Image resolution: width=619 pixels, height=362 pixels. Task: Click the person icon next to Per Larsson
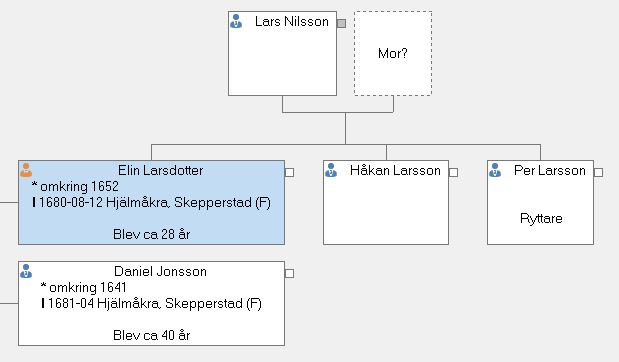tap(495, 170)
